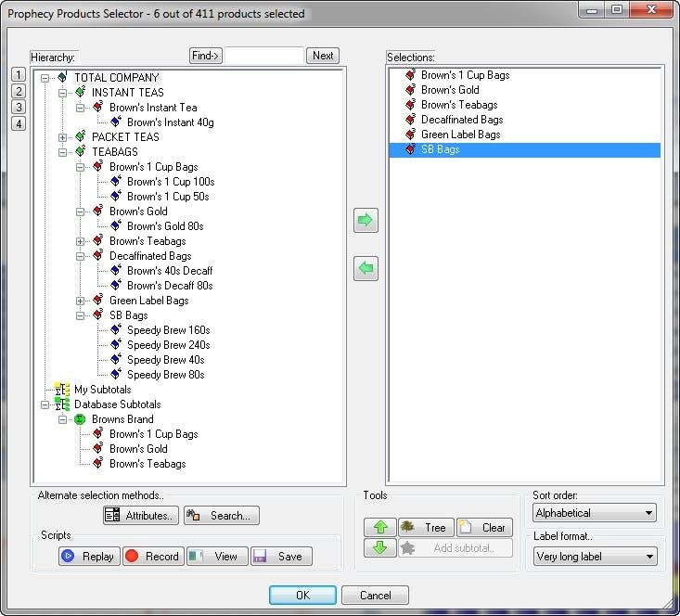Select Brown's Gold in the Selections list
680x616 pixels.
tap(450, 90)
